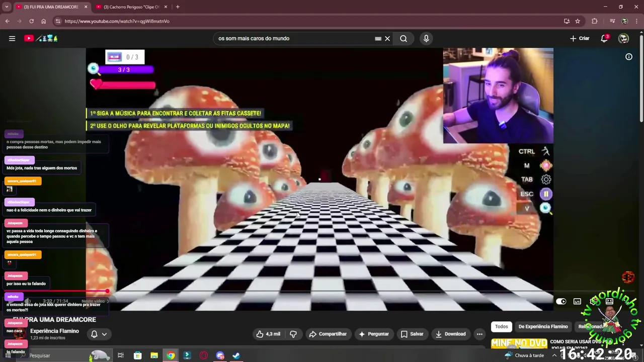Screen dimensions: 644x362
Task: Reload the current page
Action: (x=31, y=21)
